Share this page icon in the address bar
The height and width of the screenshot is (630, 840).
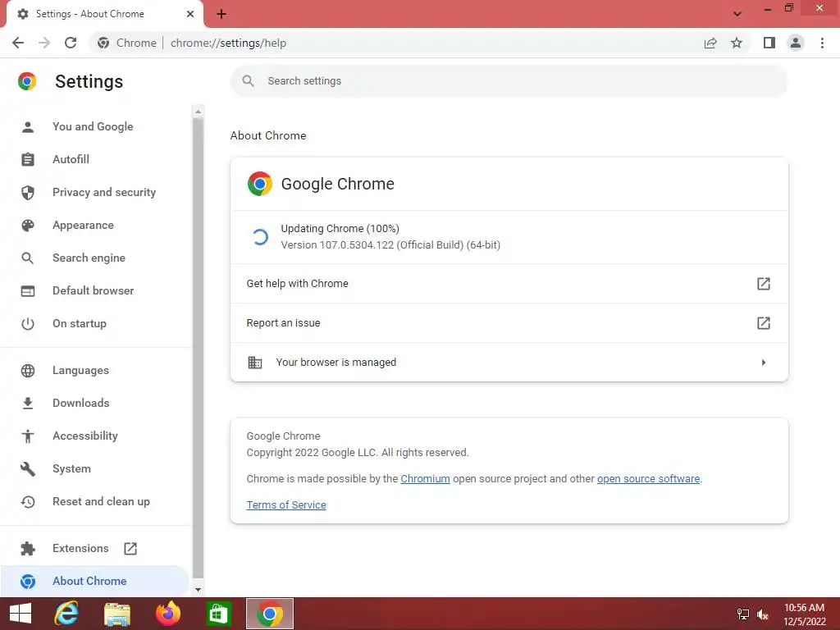710,43
